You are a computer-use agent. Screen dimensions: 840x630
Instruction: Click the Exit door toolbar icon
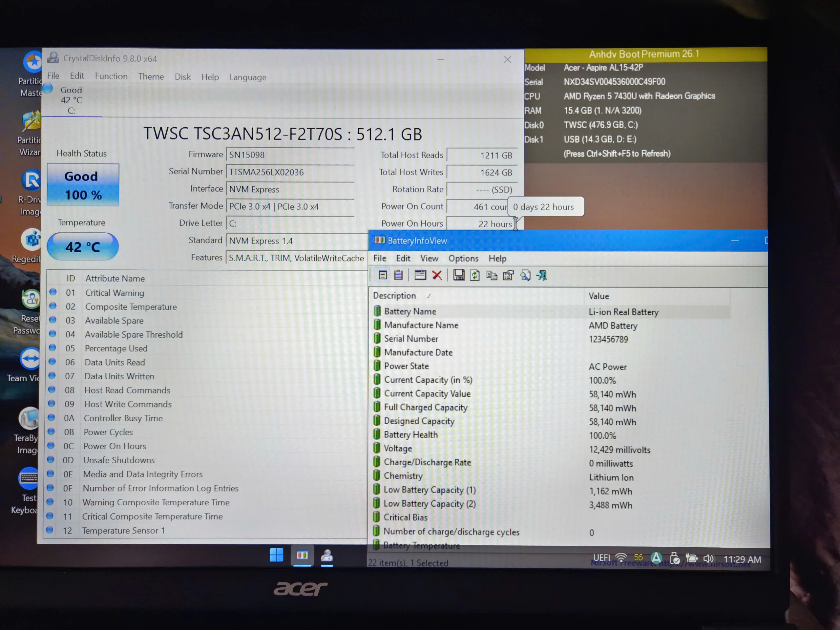(542, 275)
